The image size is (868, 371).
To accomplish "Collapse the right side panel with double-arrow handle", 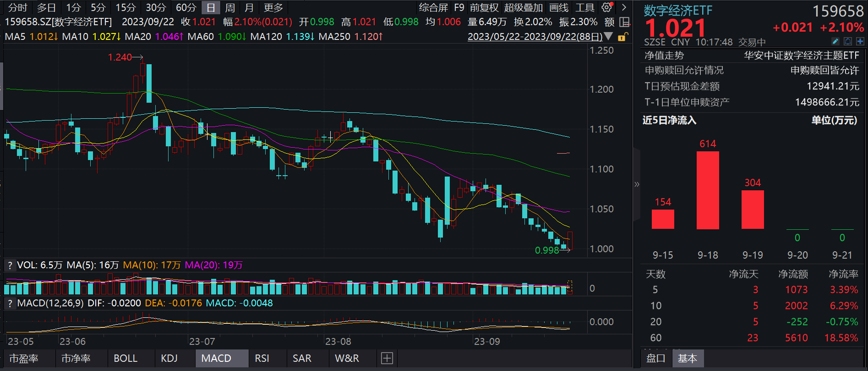I will [x=637, y=184].
